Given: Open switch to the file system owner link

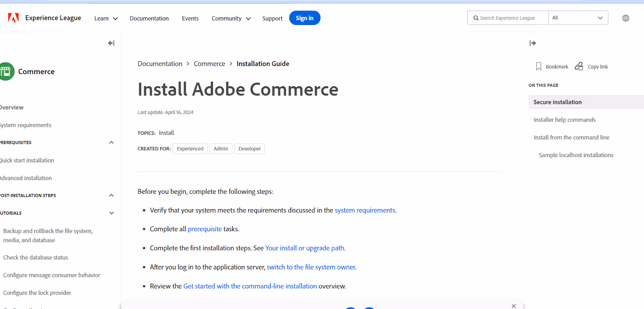Looking at the screenshot, I should 311,267.
